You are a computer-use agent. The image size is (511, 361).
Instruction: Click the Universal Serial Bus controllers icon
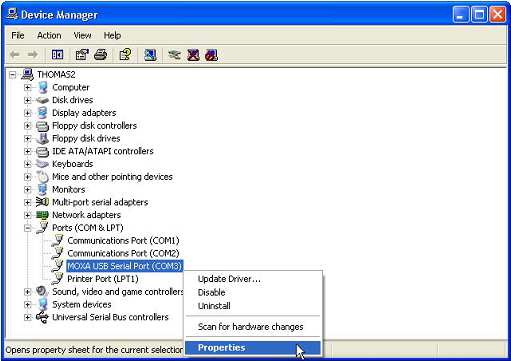(42, 317)
